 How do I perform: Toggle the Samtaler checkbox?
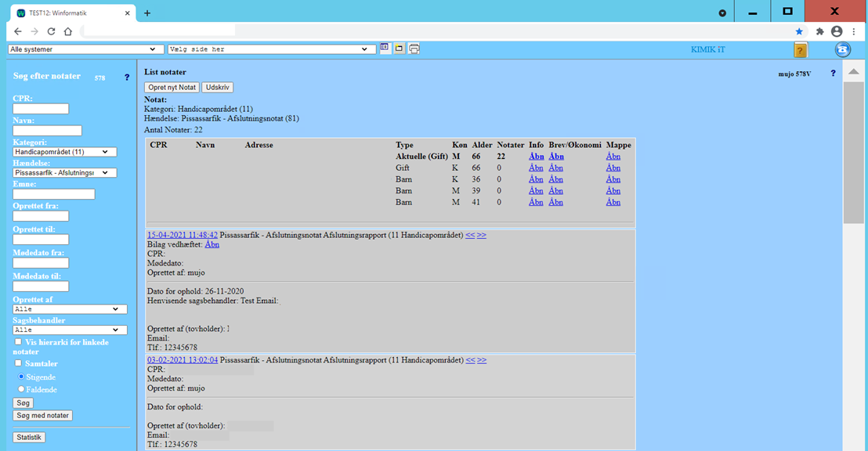pos(18,363)
